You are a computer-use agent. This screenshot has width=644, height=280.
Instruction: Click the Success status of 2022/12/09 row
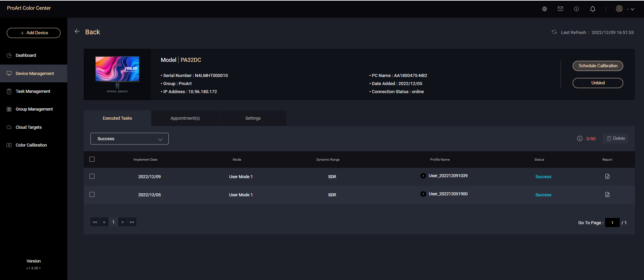click(x=543, y=177)
